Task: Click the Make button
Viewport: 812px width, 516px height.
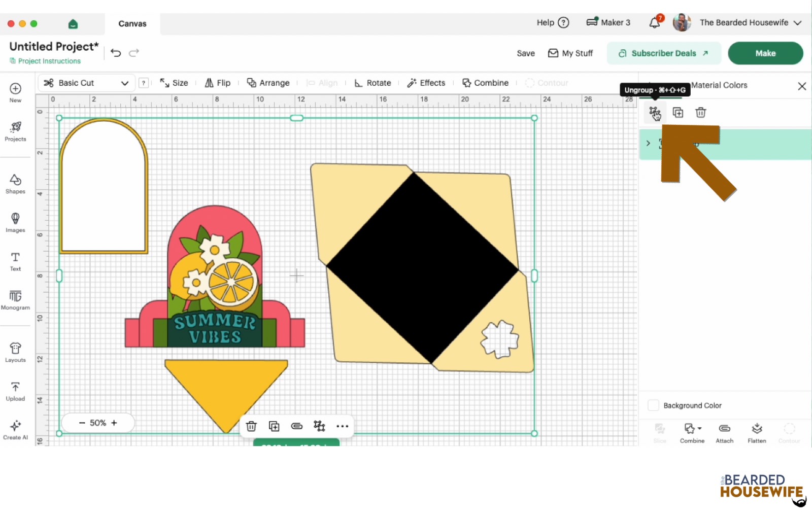Action: point(765,53)
